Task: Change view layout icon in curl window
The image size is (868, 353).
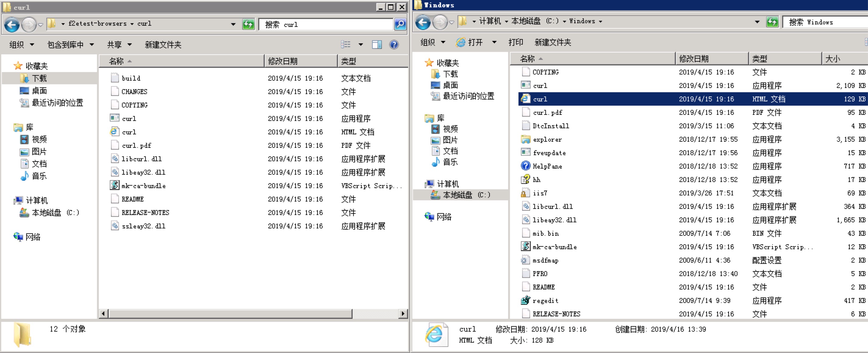Action: pos(346,45)
